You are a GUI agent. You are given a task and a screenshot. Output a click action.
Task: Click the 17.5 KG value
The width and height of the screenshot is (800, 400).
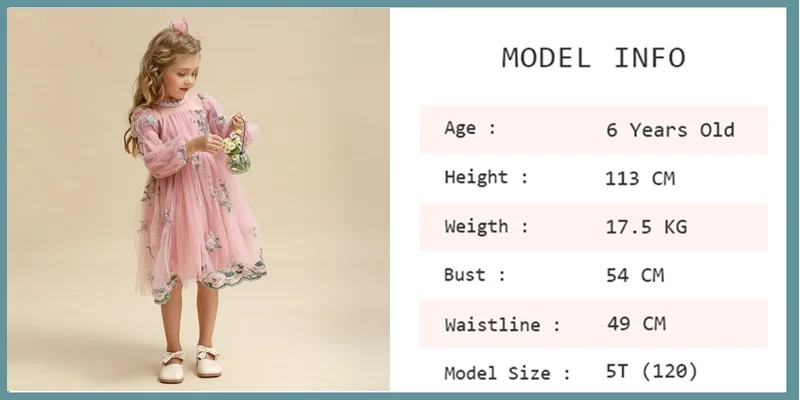pos(646,227)
